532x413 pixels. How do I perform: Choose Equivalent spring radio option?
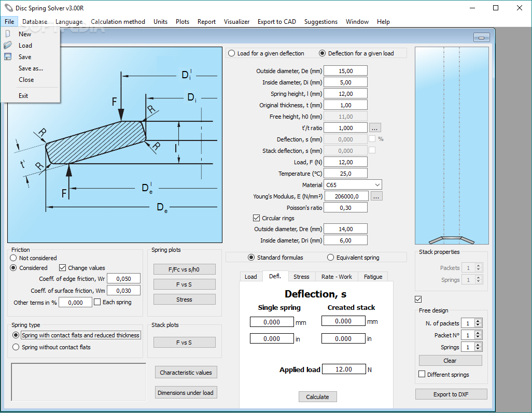click(x=330, y=258)
